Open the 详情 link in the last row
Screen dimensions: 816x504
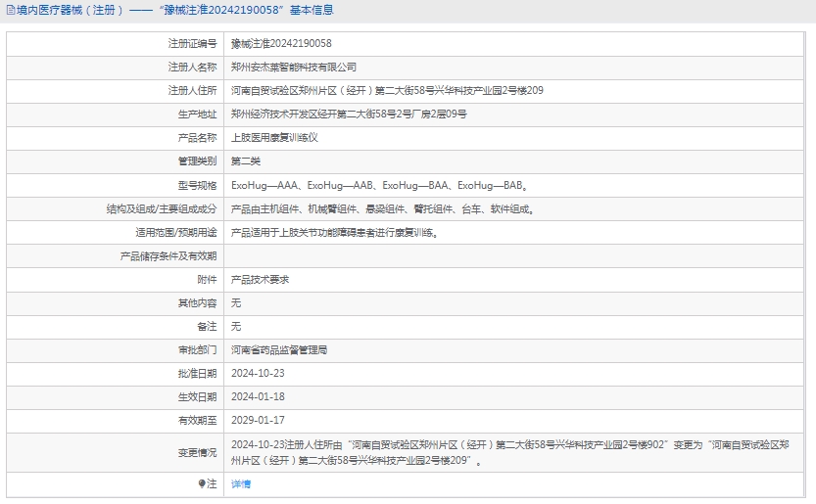coord(240,483)
